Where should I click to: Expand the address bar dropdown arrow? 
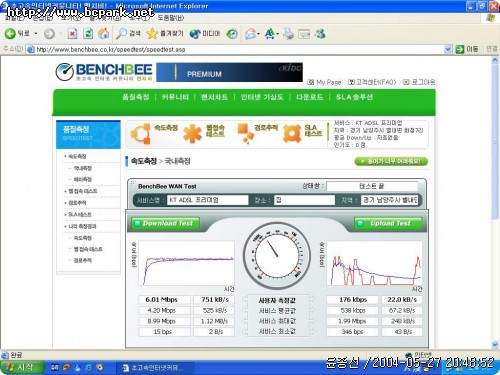coord(448,49)
